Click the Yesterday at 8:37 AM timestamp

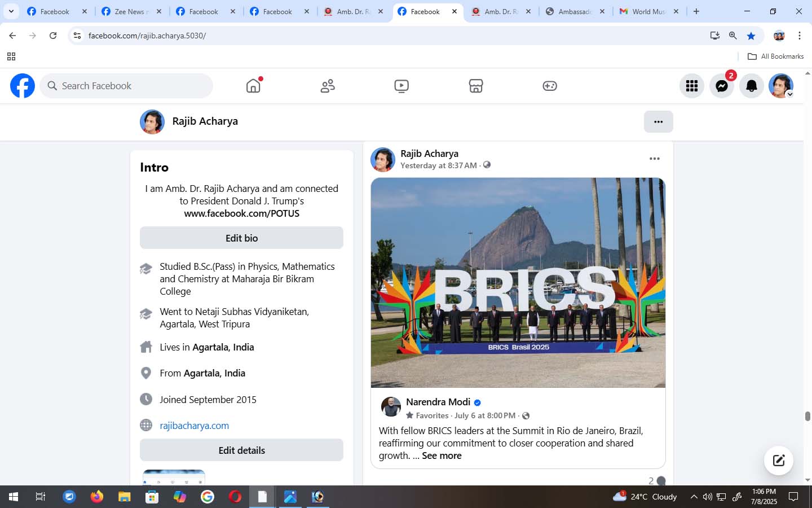438,165
